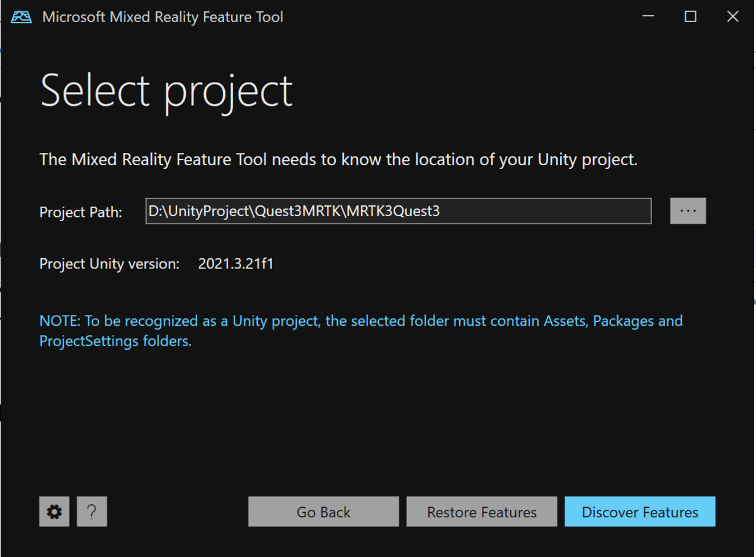Open the settings gear icon
The width and height of the screenshot is (756, 557).
pyautogui.click(x=54, y=512)
